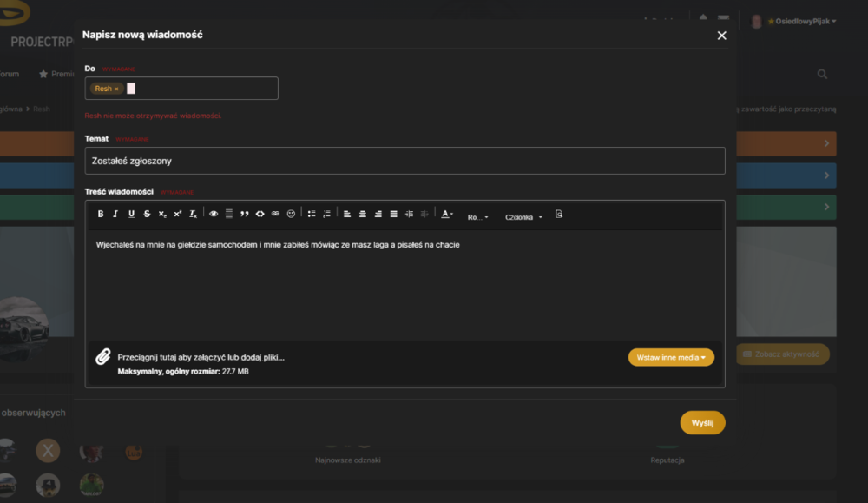Insert horizontal line
Viewport: 868px width, 503px height.
coord(228,214)
